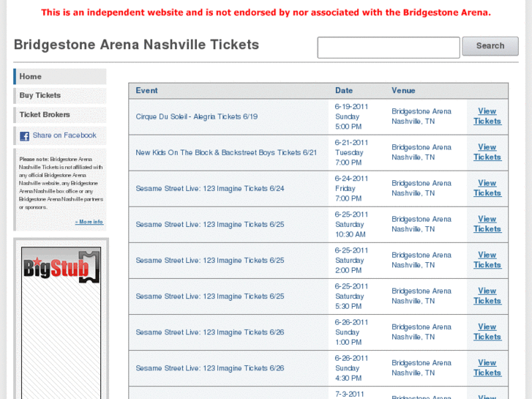This screenshot has width=532, height=399.
Task: Click the Event column header
Action: click(146, 91)
